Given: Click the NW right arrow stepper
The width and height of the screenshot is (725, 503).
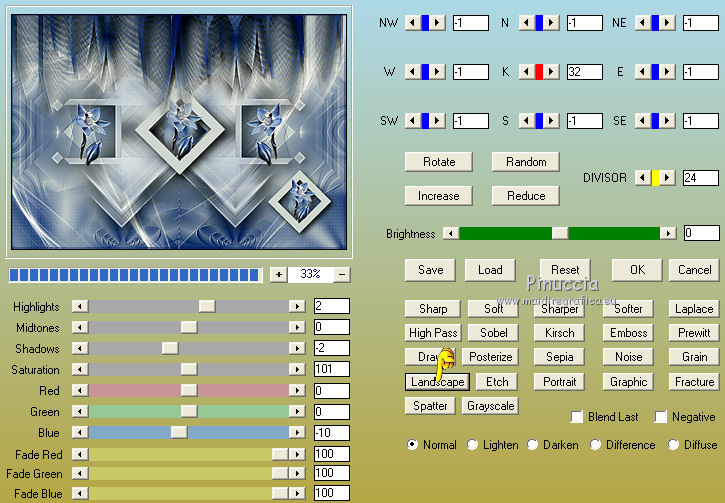Looking at the screenshot, I should coord(437,23).
